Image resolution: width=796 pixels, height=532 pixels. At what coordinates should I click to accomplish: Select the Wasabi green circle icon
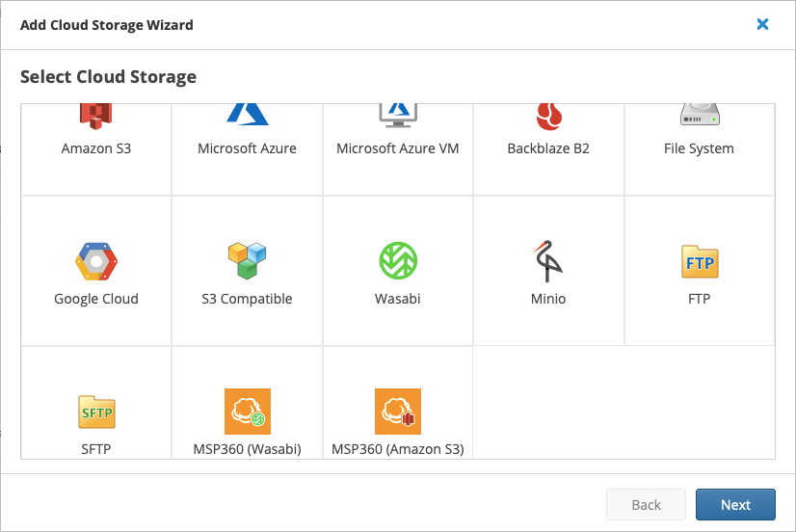point(397,261)
